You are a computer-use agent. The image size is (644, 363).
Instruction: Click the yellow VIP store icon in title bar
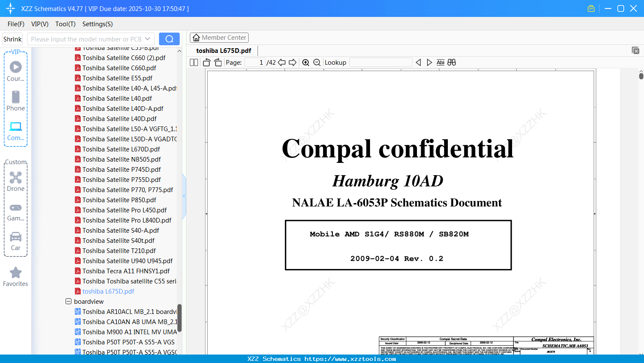tap(591, 8)
